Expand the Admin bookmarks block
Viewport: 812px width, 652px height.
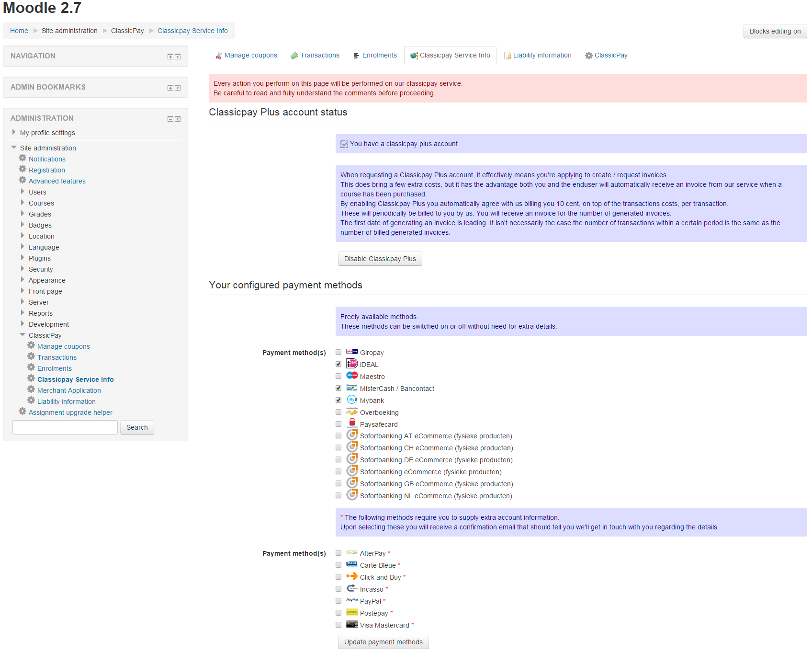pos(170,88)
